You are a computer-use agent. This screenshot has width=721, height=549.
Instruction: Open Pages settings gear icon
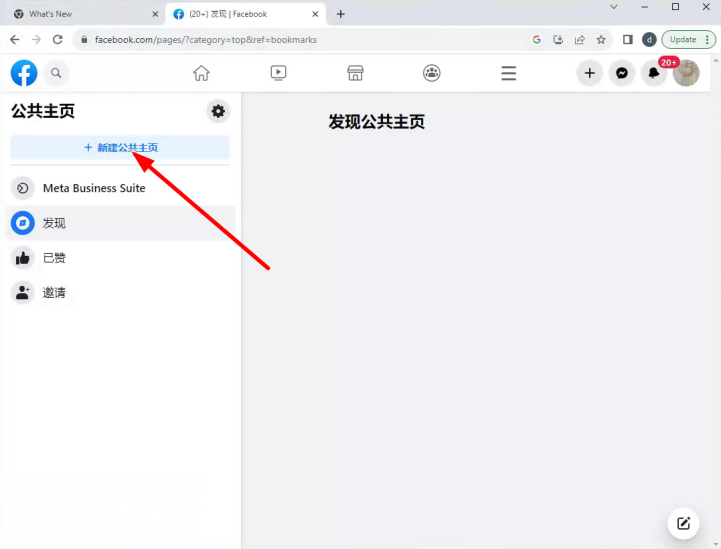pos(218,111)
